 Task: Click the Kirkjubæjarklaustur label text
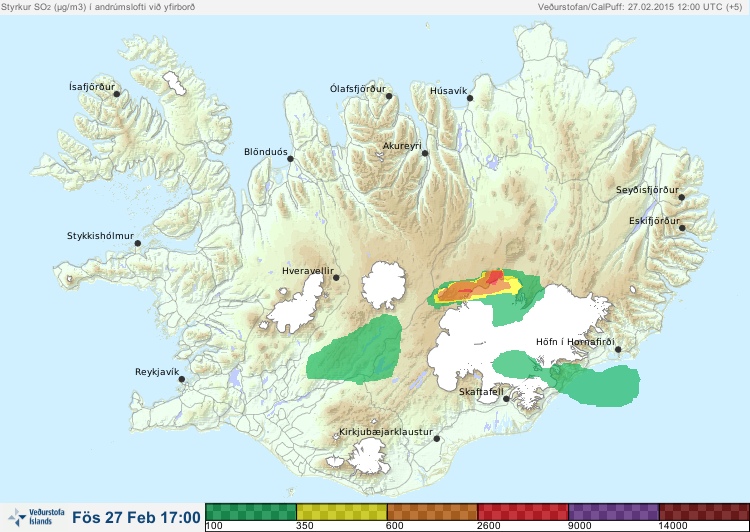tap(386, 432)
